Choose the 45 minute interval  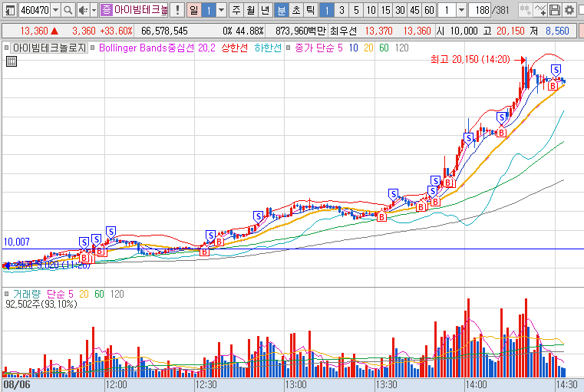(414, 10)
